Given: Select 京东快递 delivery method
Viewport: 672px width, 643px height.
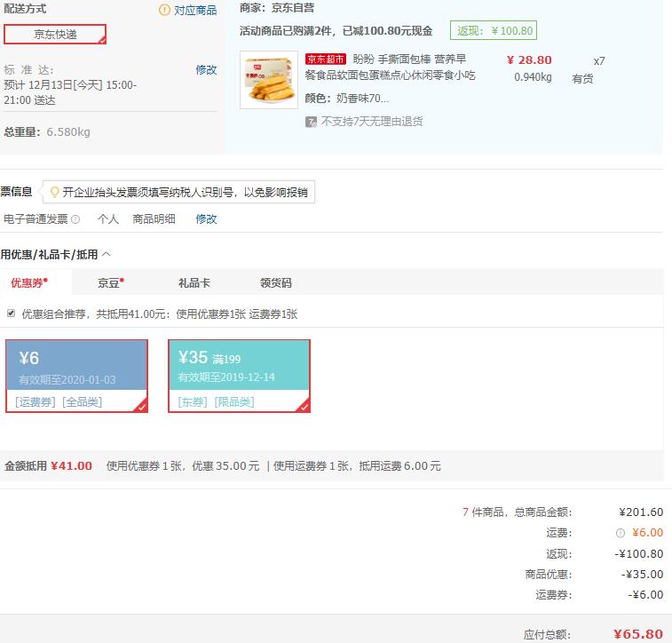Looking at the screenshot, I should pyautogui.click(x=55, y=35).
